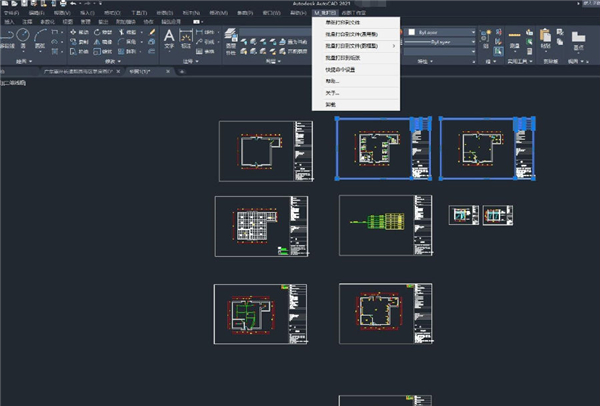The image size is (600, 406).
Task: Choose 单张打印到文件 from the open menu
Action: click(x=344, y=22)
